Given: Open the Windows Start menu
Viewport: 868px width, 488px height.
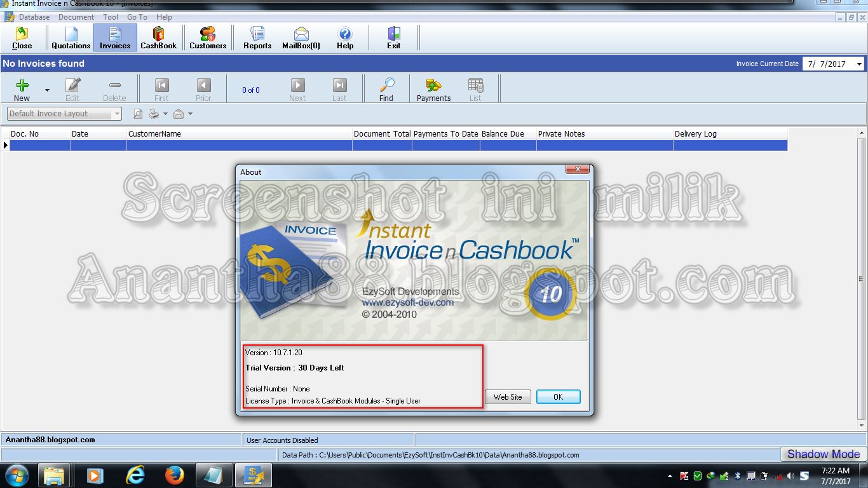Looking at the screenshot, I should tap(17, 475).
